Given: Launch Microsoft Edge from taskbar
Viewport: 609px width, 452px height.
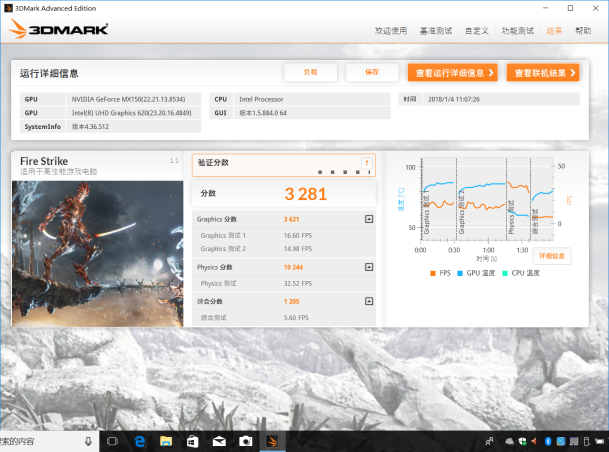Looking at the screenshot, I should tap(139, 442).
